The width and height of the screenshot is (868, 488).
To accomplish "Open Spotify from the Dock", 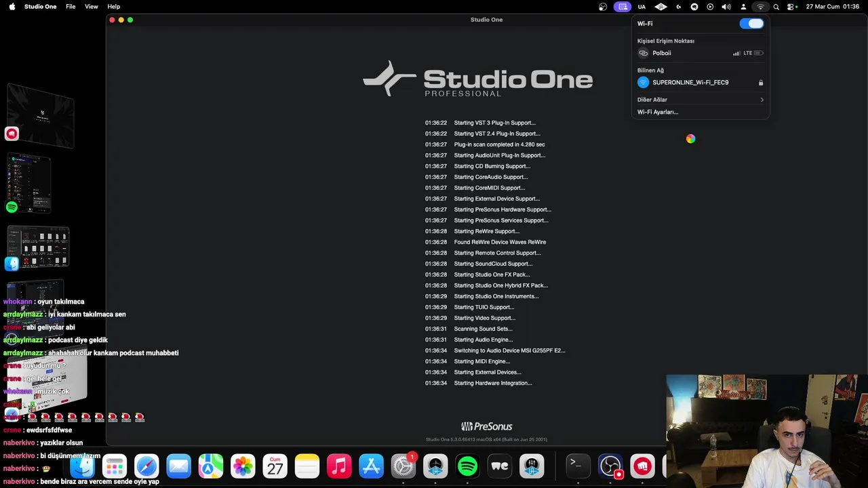I will click(x=467, y=466).
